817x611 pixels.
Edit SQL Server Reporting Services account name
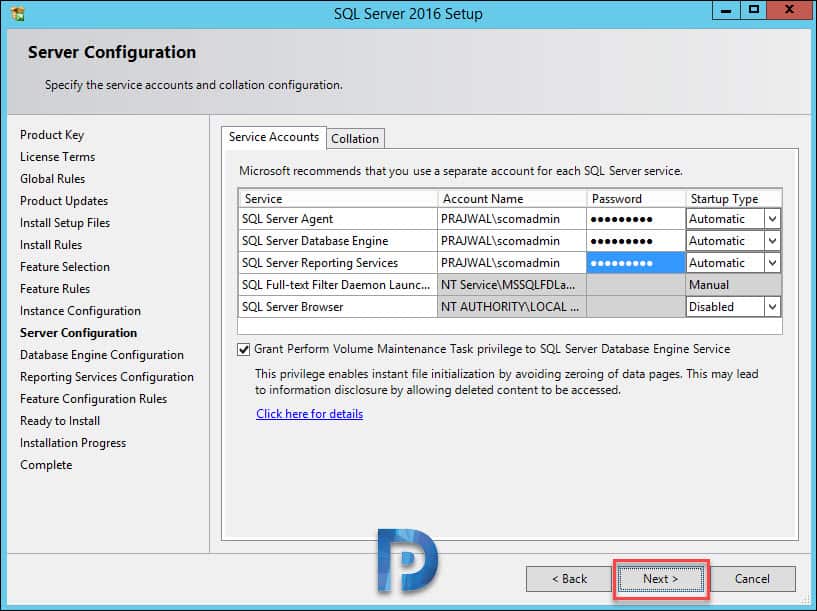(x=512, y=263)
